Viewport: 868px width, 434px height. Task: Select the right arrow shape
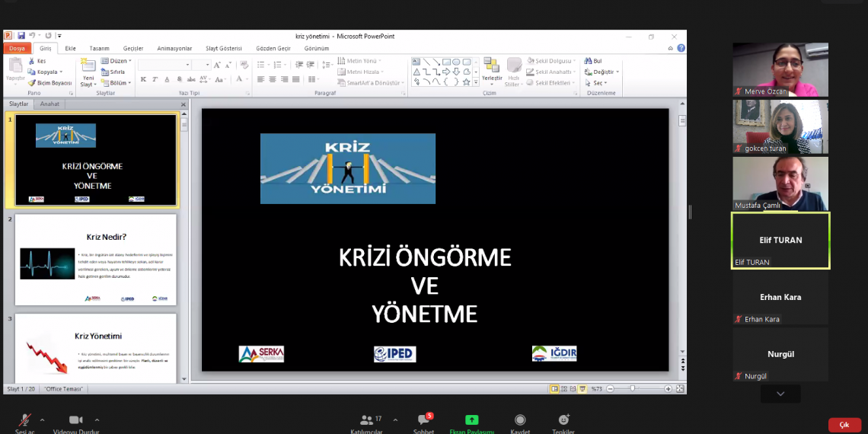[x=446, y=72]
